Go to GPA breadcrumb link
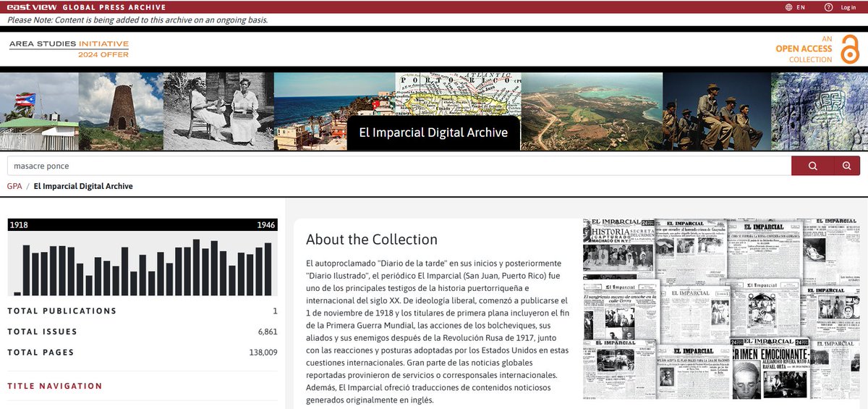Image resolution: width=868 pixels, height=409 pixels. (x=14, y=186)
